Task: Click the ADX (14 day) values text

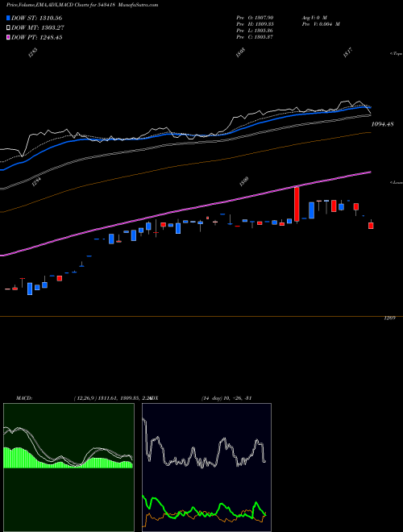Action: 226,398
